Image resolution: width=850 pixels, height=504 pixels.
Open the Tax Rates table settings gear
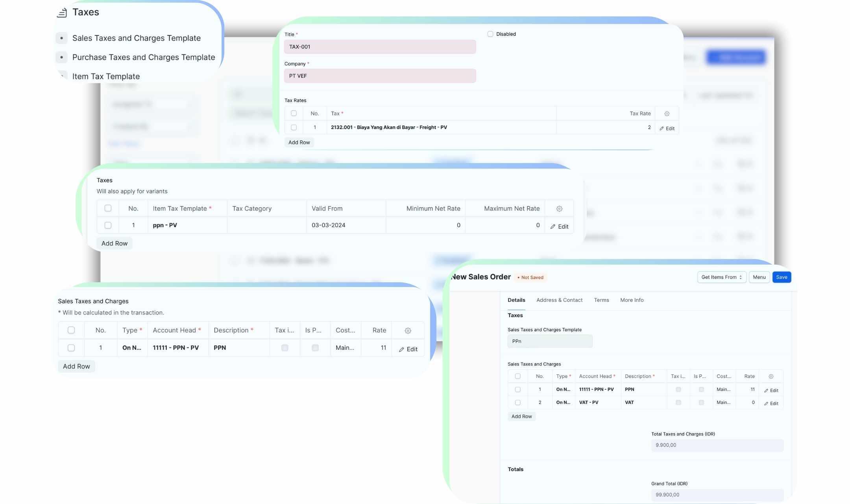click(667, 114)
